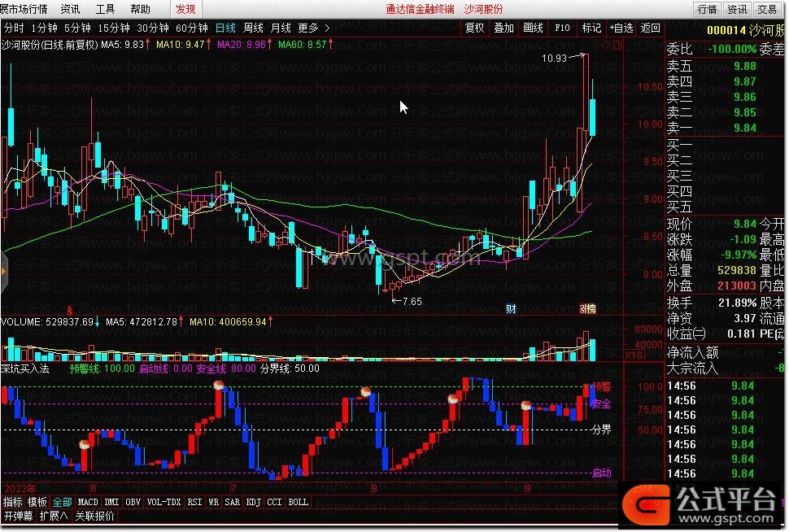Screen dimensions: 789x532
Task: Select the 30分钟 chart period
Action: tap(153, 28)
